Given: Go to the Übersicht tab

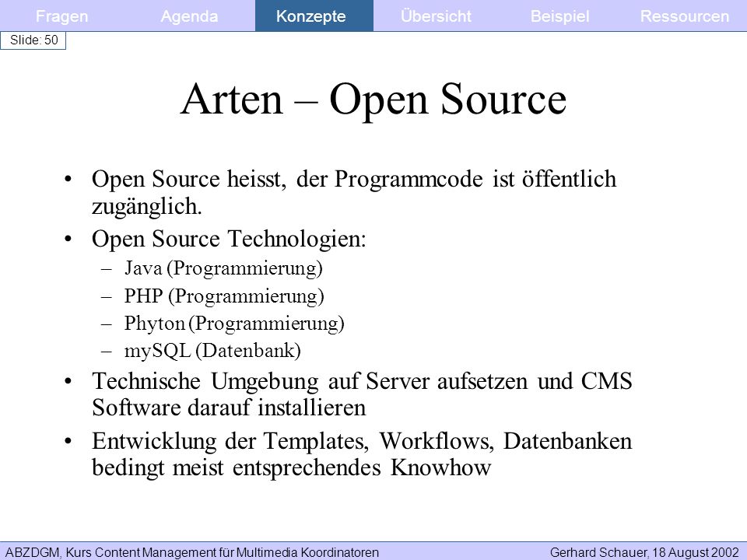Looking at the screenshot, I should coord(436,16).
